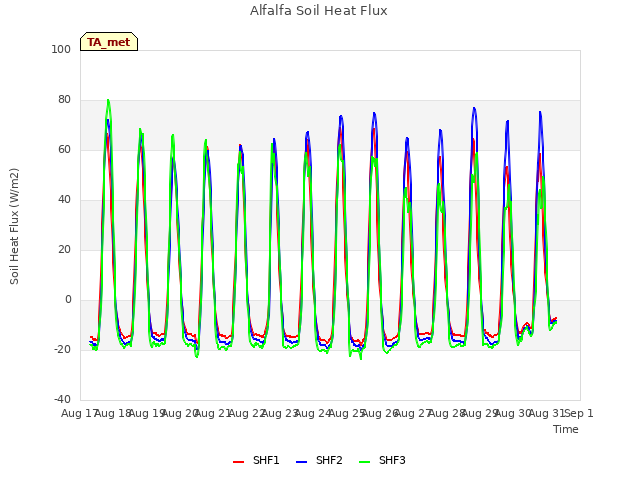
Task: Click the Aug 21 x-axis tick label
Action: 212,413
